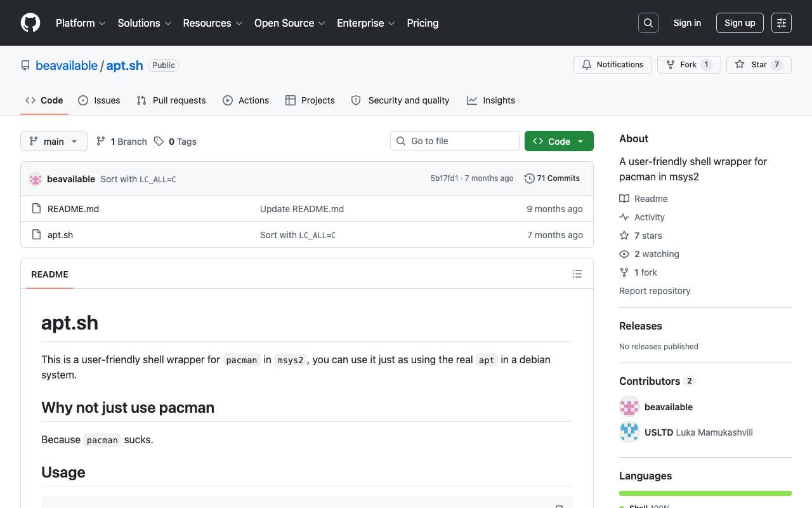This screenshot has width=812, height=508.
Task: Click the Public visibility badge
Action: tap(164, 65)
